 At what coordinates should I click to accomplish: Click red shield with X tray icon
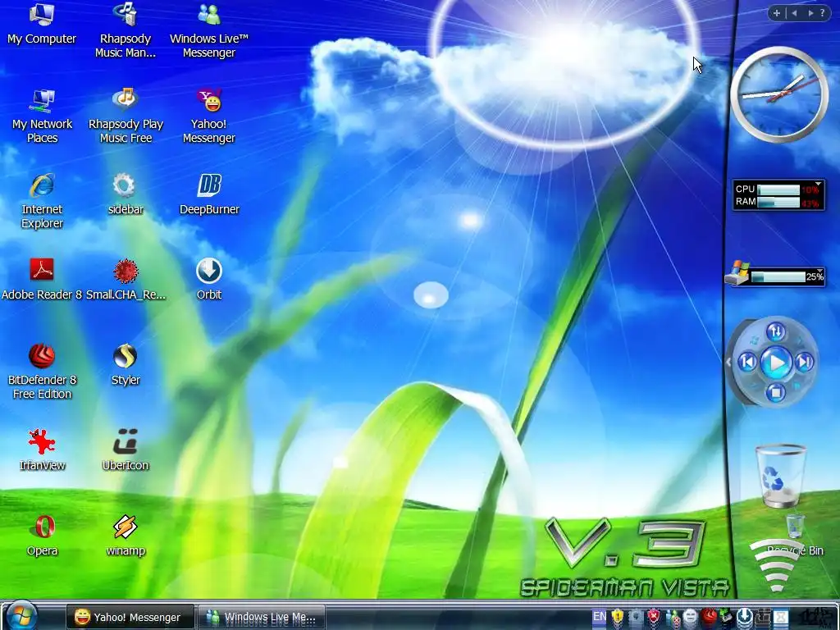(654, 617)
